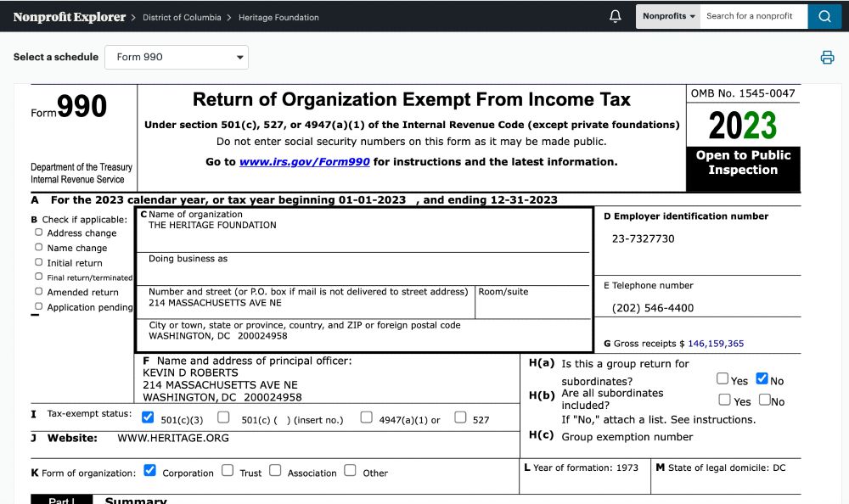Screen dimensions: 849x504
Task: Toggle the 527 status checkbox
Action: [460, 417]
